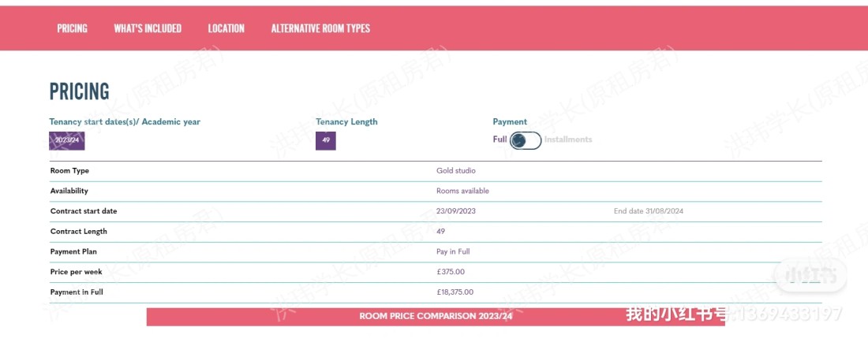This screenshot has height=342, width=868.
Task: Click the £18,375.00 payment in full amount
Action: point(455,292)
